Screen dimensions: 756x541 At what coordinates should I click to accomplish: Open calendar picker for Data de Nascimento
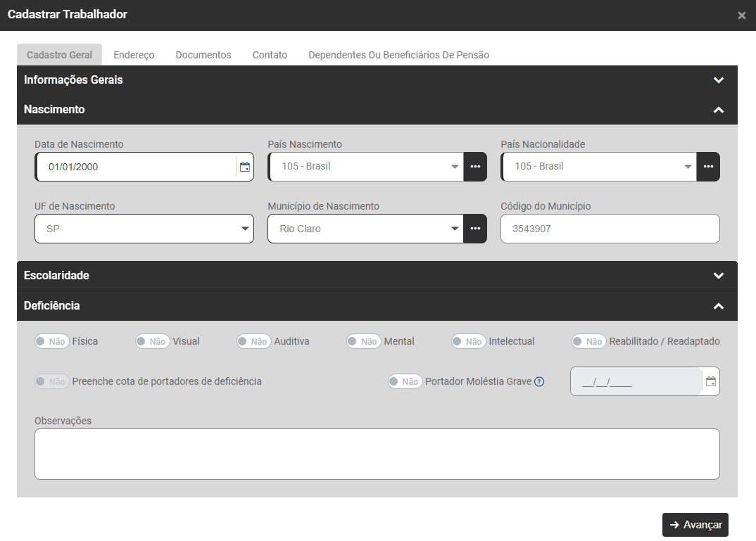tap(244, 167)
